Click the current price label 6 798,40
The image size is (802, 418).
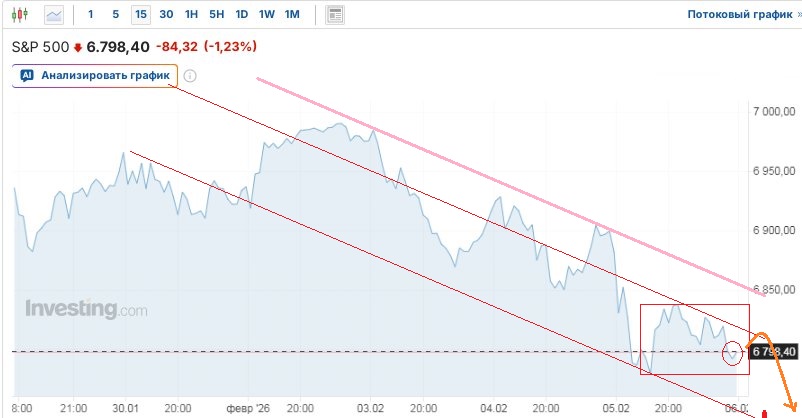[x=773, y=352]
